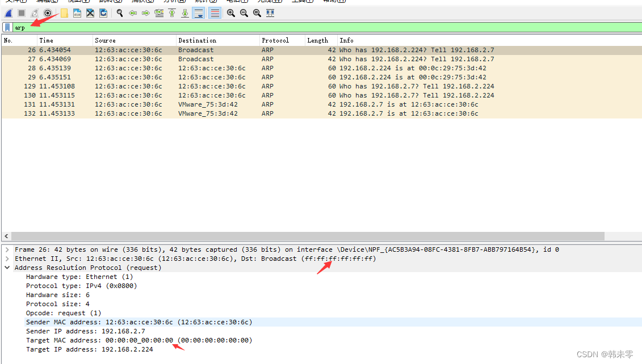Stop the current capture
The width and height of the screenshot is (642, 364).
coord(21,12)
